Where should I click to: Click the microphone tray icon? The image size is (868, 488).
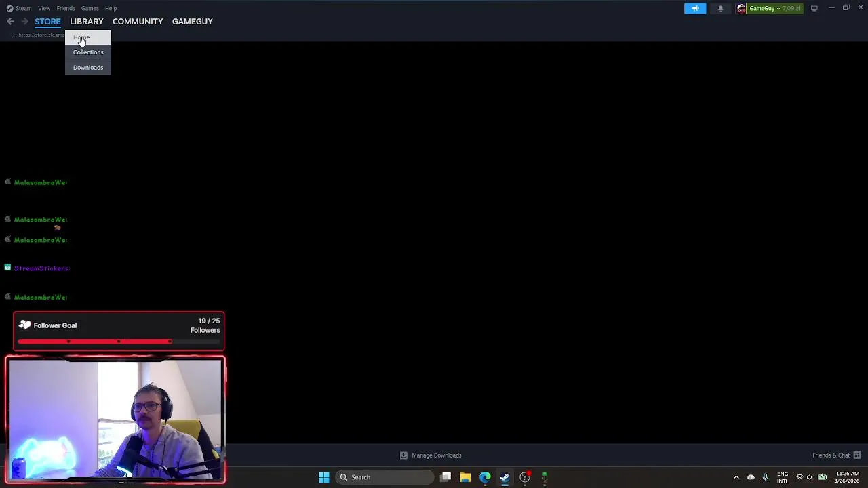point(765,477)
